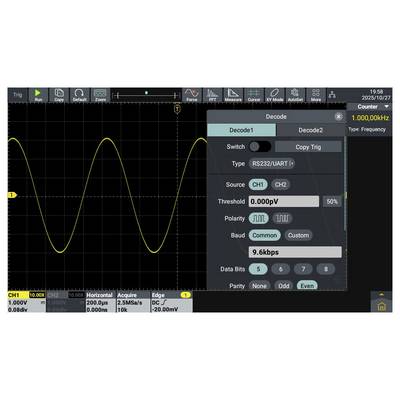Click the Copy Trig button
This screenshot has height=400, width=400.
click(x=308, y=147)
